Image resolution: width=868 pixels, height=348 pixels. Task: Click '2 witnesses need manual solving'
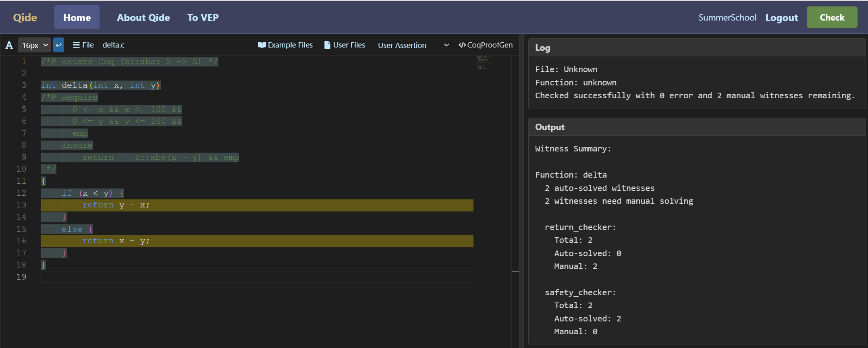coord(619,201)
